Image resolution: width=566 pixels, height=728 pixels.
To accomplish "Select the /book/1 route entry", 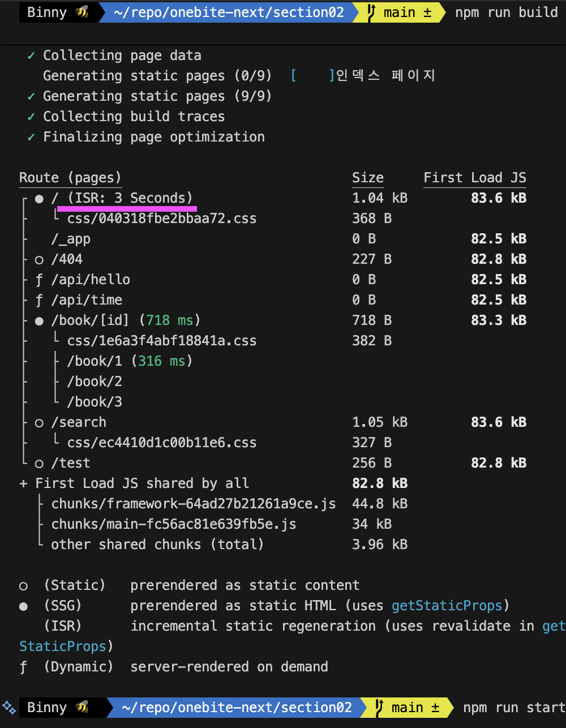I will pyautogui.click(x=94, y=361).
